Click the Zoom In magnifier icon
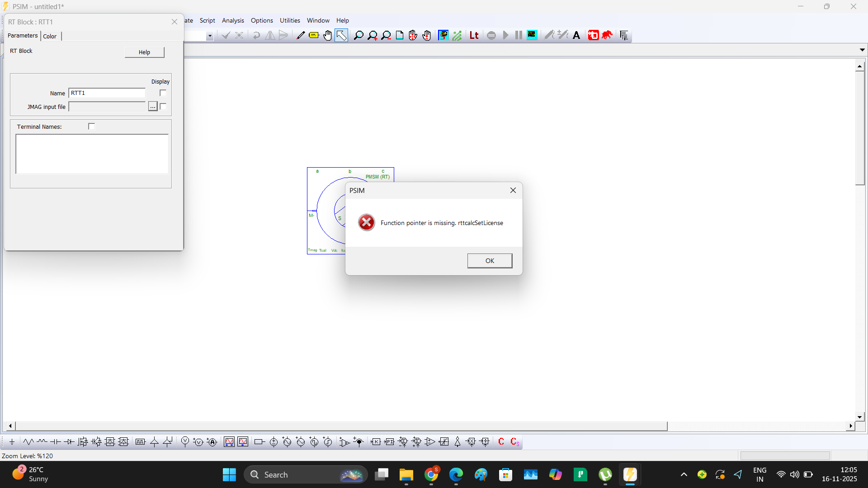Viewport: 868px width, 488px height. click(x=372, y=35)
